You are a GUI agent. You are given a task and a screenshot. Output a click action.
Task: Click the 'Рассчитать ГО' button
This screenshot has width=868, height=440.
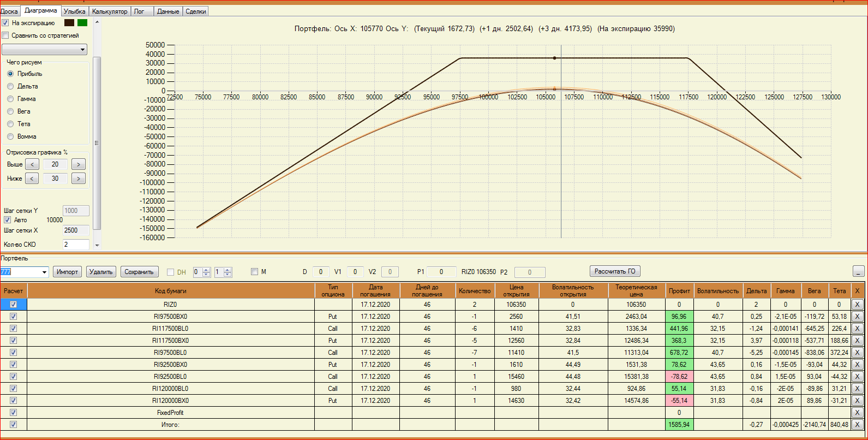tap(615, 271)
